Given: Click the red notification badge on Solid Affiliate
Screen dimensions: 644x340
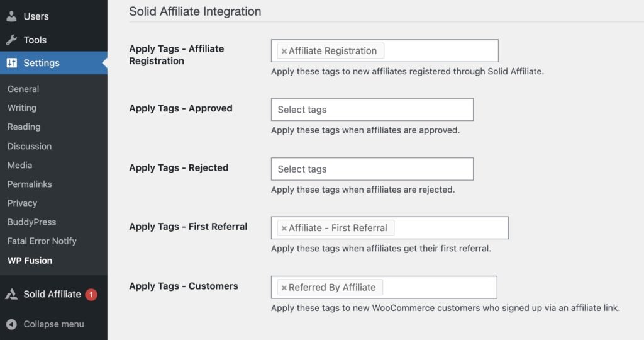Looking at the screenshot, I should [91, 295].
